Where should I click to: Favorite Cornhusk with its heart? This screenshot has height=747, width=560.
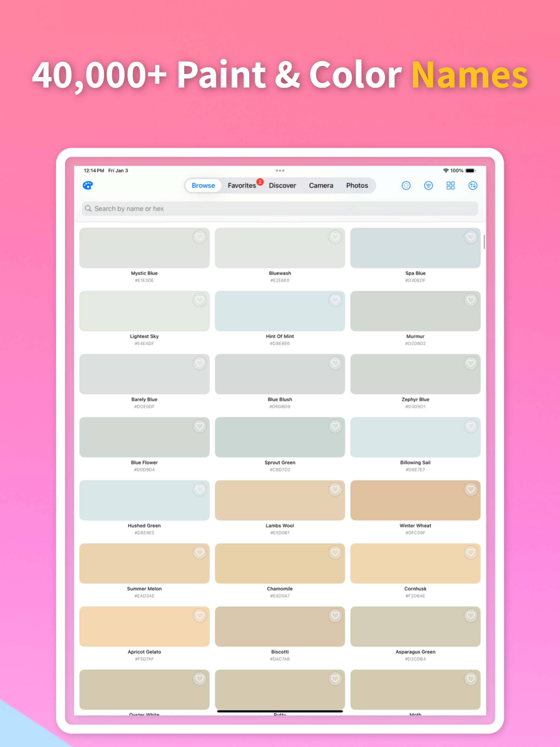coord(471,553)
